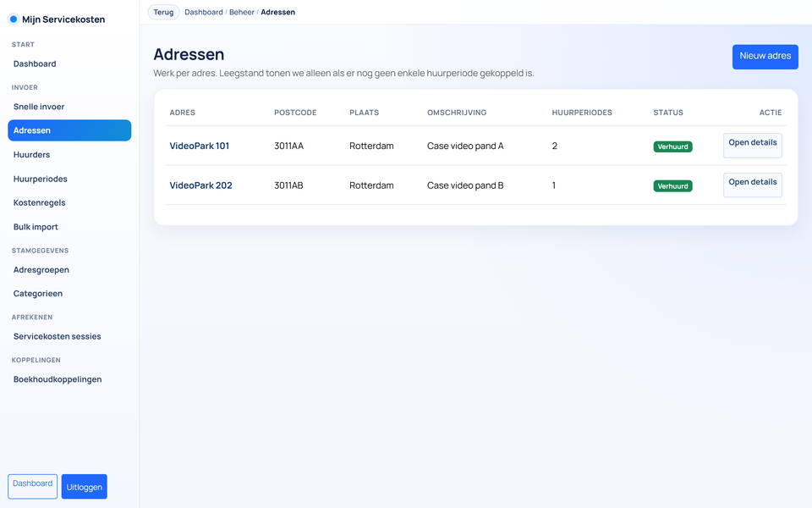
Task: Click the blue Mijn Servicekosten logo dot
Action: (14, 19)
